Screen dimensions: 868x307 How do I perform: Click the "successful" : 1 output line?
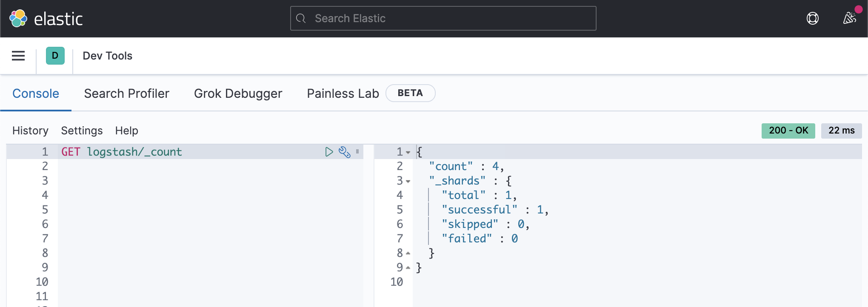click(x=495, y=210)
